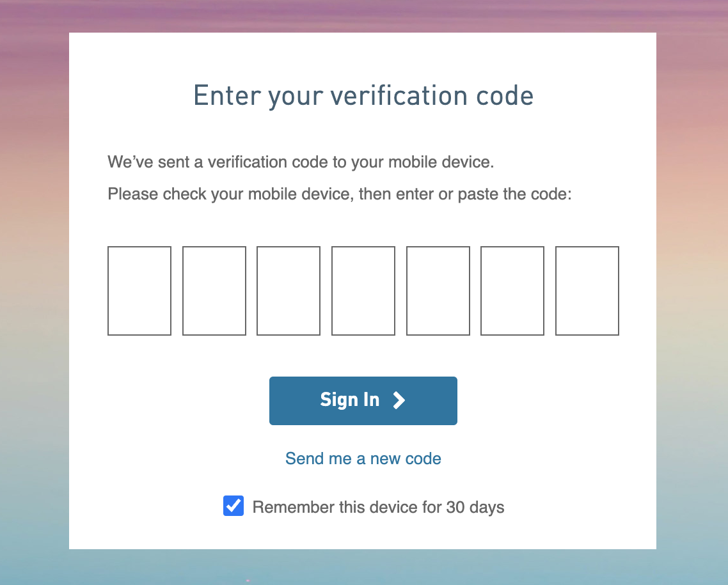
Task: Click the background right of the dialog
Action: 692,292
